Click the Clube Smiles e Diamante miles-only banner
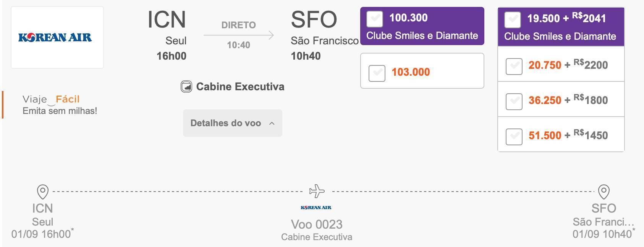The width and height of the screenshot is (644, 247). (x=422, y=36)
